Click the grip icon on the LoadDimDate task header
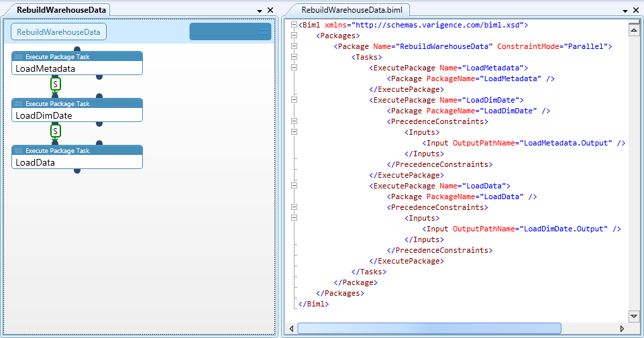The width and height of the screenshot is (644, 338). (19, 104)
